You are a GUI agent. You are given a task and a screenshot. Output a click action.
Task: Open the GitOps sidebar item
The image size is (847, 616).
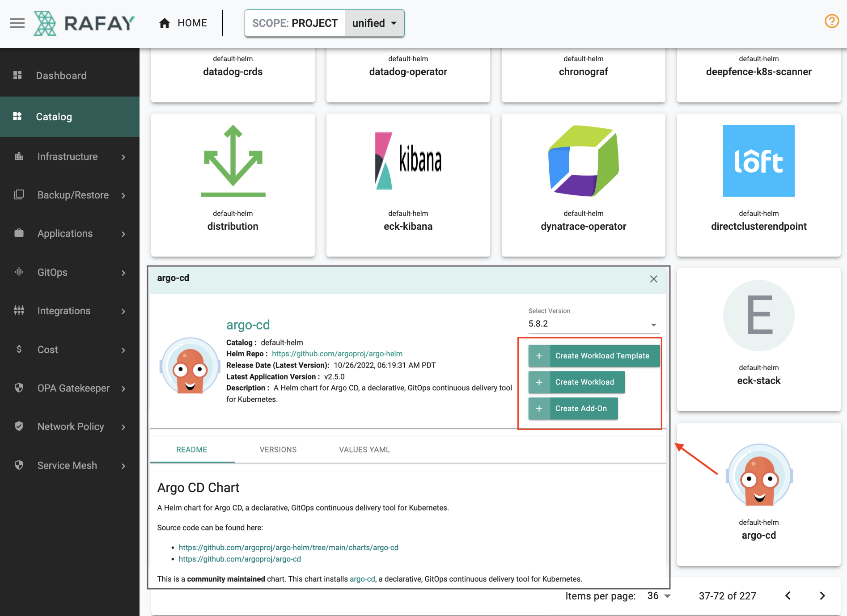[x=70, y=272]
